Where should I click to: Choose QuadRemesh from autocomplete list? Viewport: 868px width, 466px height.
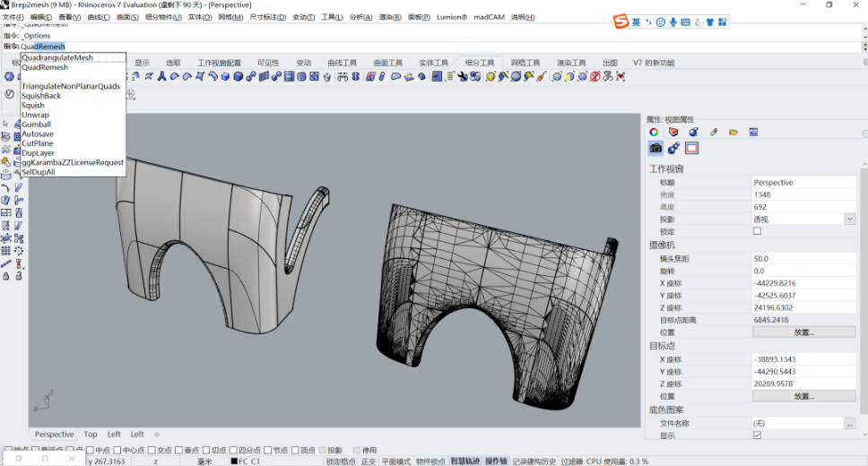[73, 67]
